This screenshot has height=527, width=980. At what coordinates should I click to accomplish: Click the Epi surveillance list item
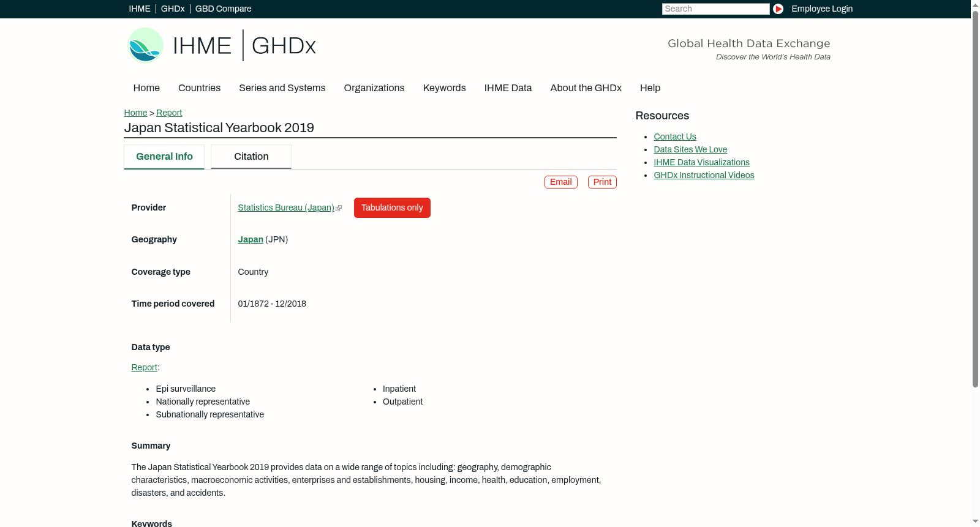[x=186, y=389]
